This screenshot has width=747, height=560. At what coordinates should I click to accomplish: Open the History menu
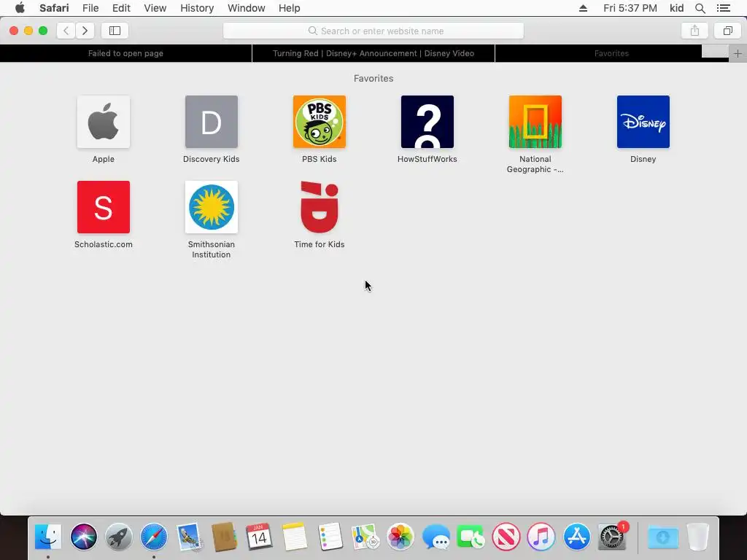click(197, 8)
